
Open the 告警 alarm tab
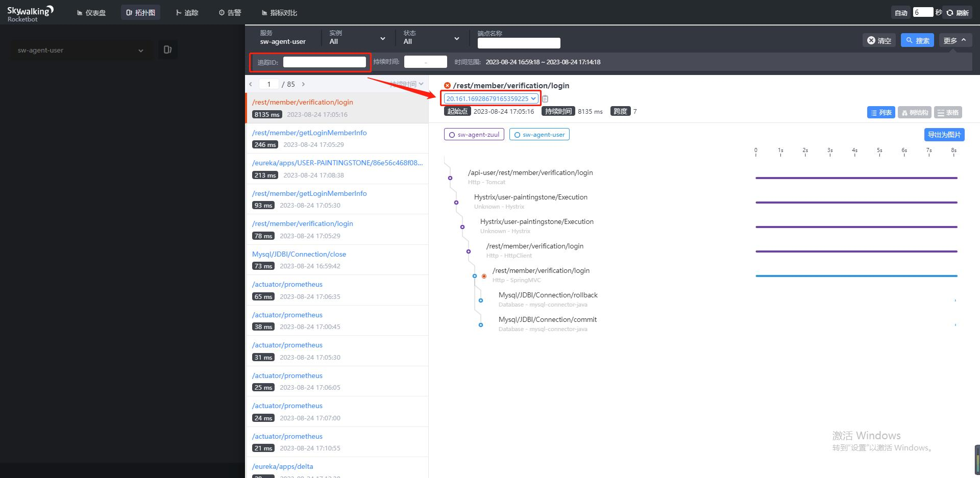point(230,13)
